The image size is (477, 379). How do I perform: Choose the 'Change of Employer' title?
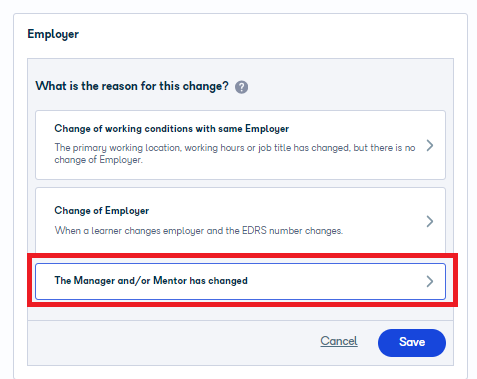pos(102,211)
